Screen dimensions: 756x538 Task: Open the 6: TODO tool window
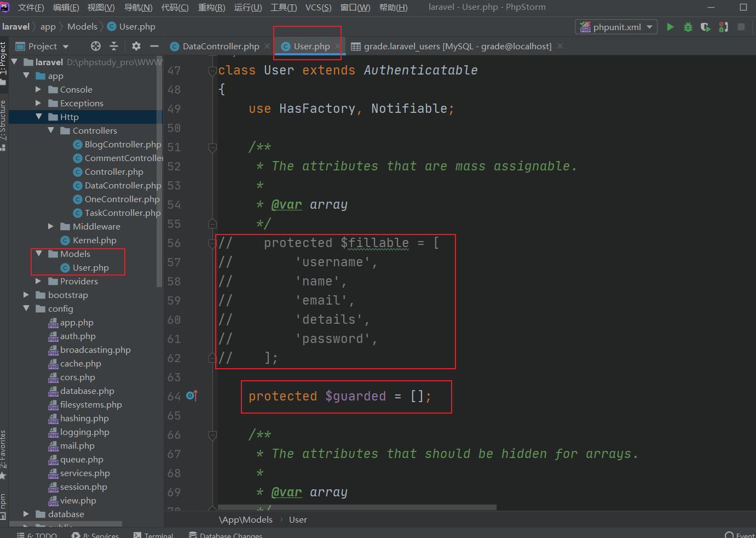(x=37, y=535)
